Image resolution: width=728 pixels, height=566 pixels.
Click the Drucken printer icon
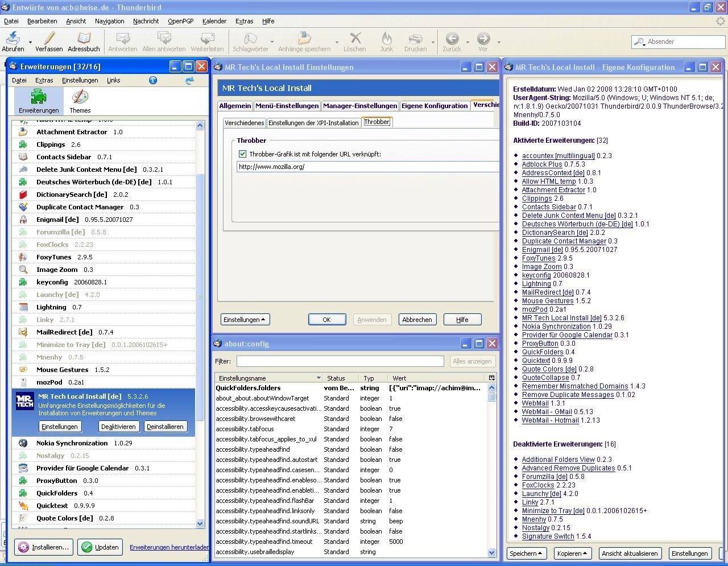(x=415, y=38)
